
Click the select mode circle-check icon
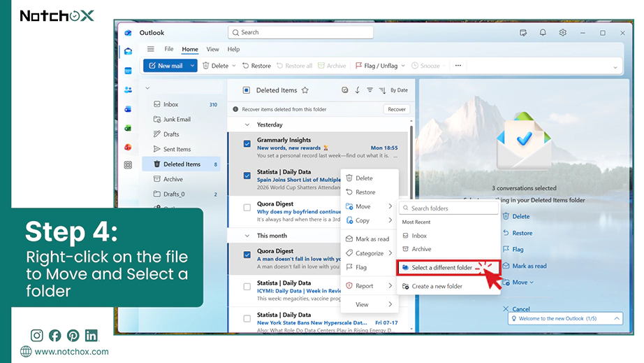(x=344, y=90)
